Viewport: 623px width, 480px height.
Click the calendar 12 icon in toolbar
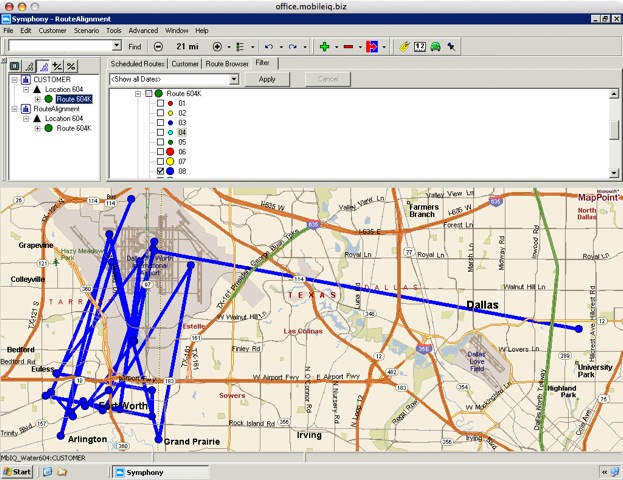click(x=420, y=46)
